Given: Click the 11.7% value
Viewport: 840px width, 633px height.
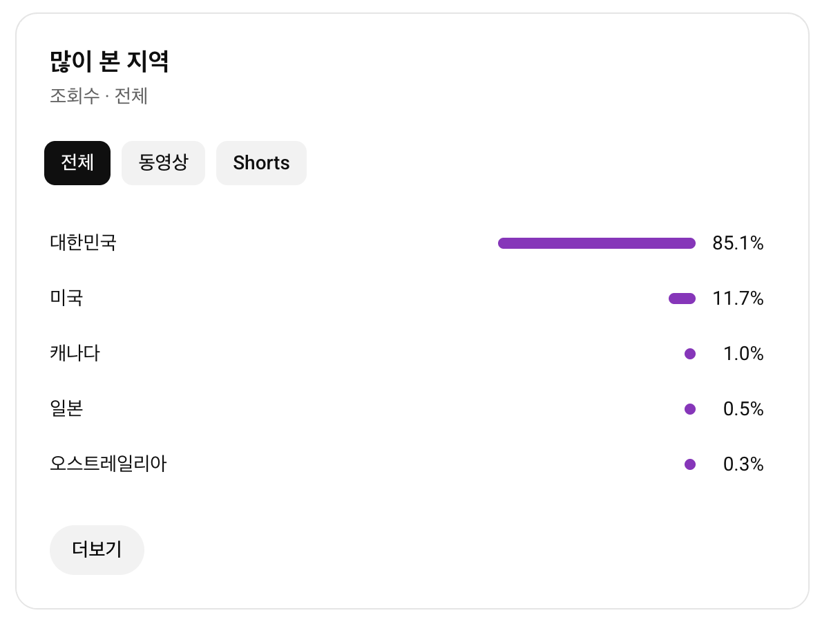Looking at the screenshot, I should pos(738,299).
